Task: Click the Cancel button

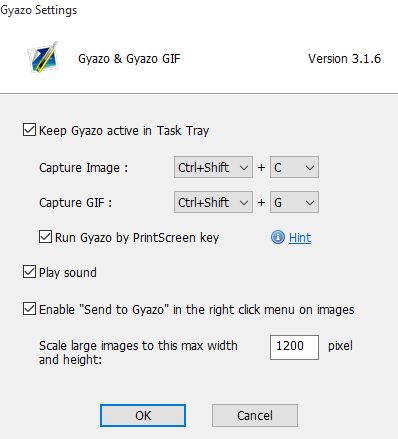Action: (255, 416)
